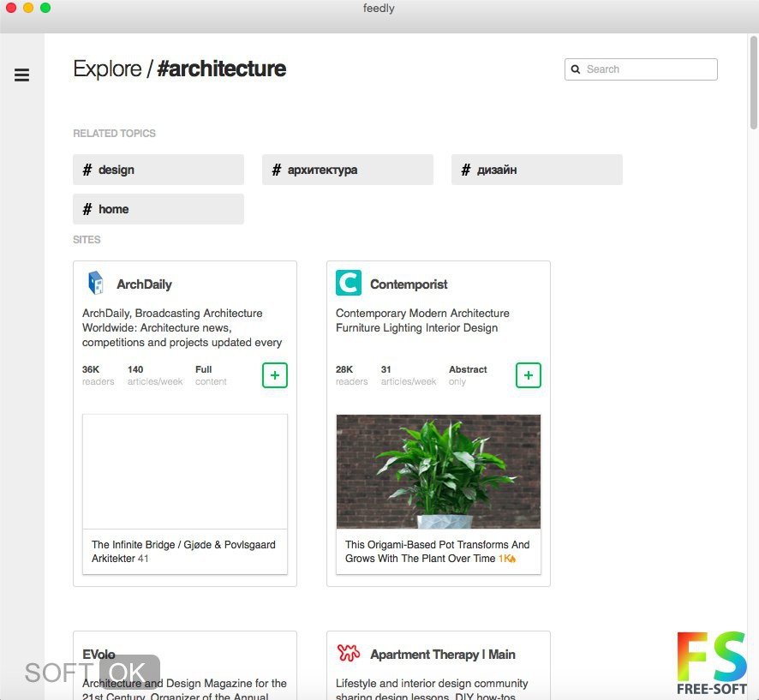
Task: Click ArchDaily's 140 articles/week stat
Action: coord(155,375)
